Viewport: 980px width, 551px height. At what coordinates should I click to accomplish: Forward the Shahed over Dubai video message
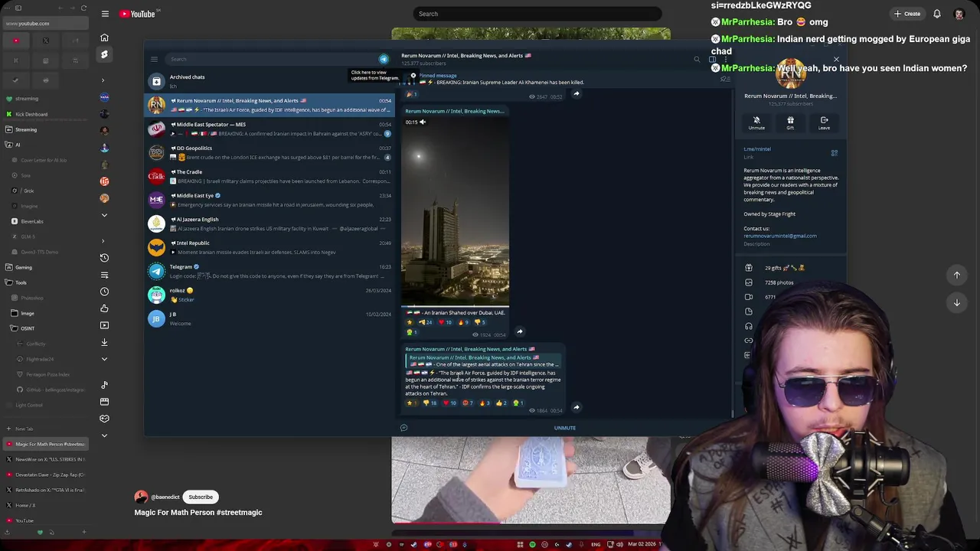click(519, 331)
